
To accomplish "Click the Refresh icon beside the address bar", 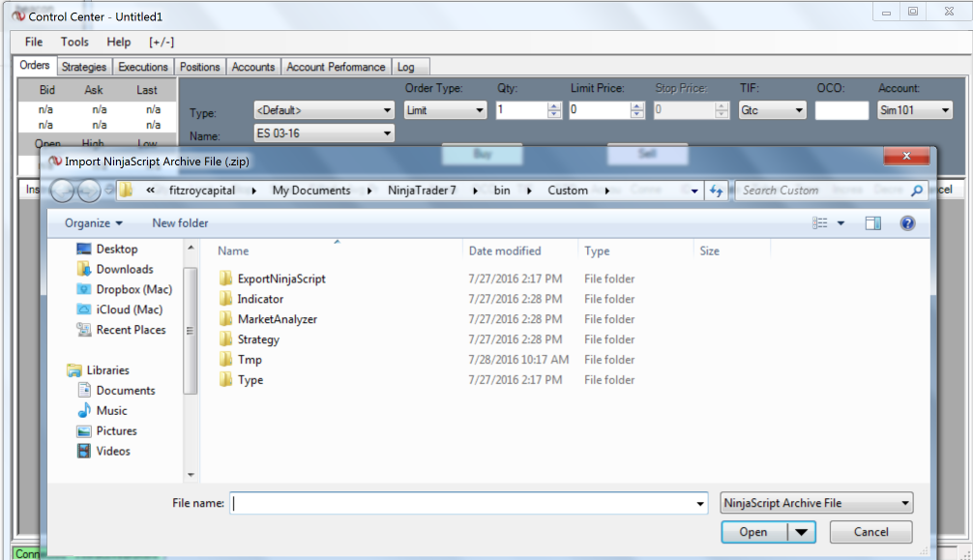I will tap(716, 191).
